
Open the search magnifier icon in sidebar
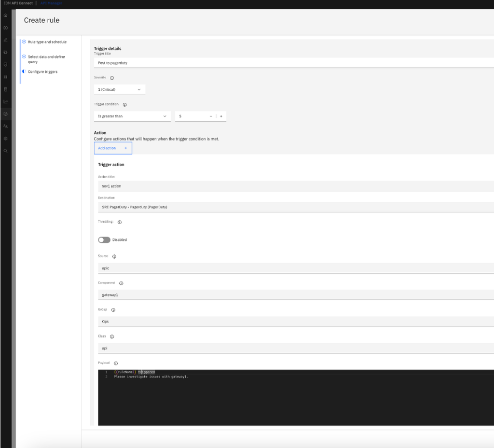[5, 151]
